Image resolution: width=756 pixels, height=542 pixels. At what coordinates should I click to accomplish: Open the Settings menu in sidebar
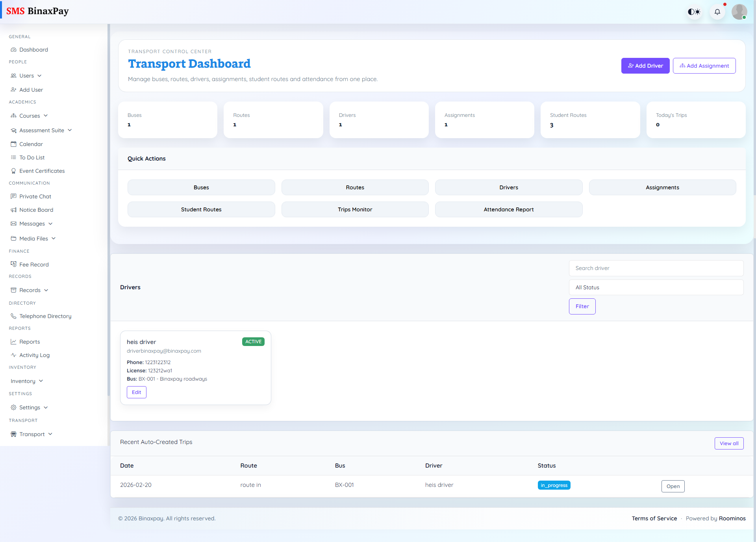(29, 407)
